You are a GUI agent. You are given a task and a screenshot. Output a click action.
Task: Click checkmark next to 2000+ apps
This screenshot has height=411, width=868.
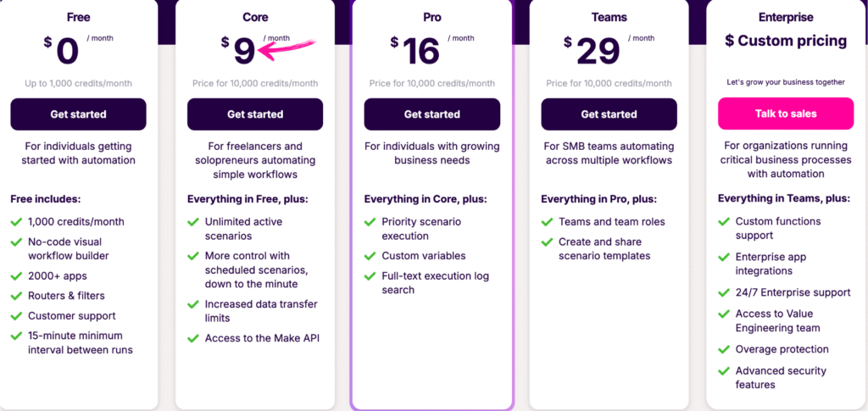click(x=16, y=275)
